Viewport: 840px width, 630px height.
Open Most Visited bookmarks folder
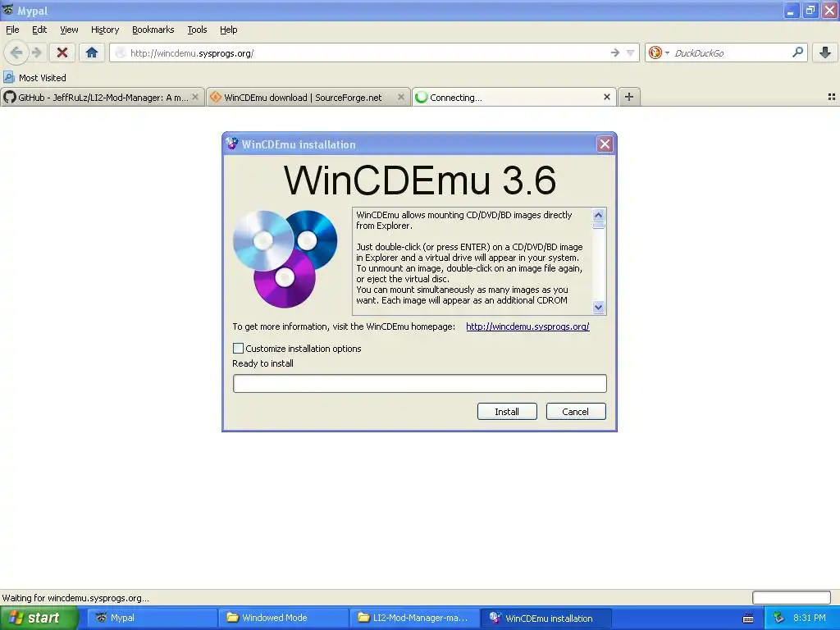click(34, 78)
